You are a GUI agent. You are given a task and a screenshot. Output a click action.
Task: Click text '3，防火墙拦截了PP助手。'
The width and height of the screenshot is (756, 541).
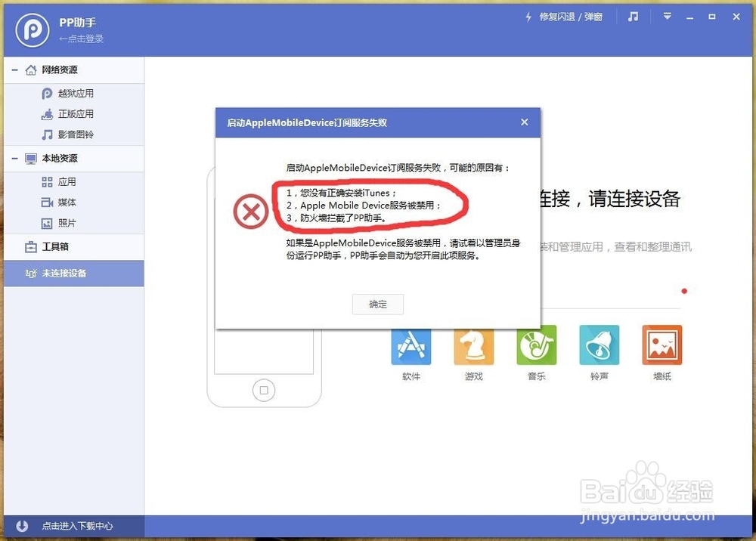(336, 218)
